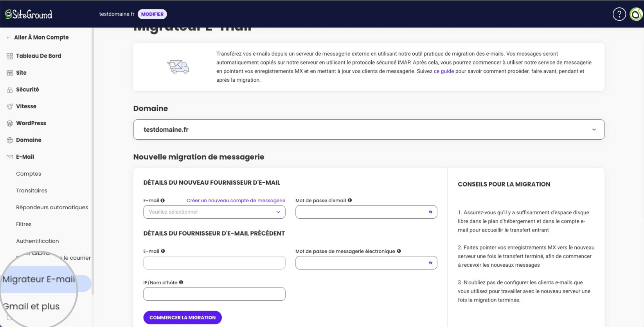The height and width of the screenshot is (327, 644).
Task: Click DÉTAILS DU FOURNISSEUR D'E-MAIL PRÉCÉDENT heading
Action: pos(214,234)
